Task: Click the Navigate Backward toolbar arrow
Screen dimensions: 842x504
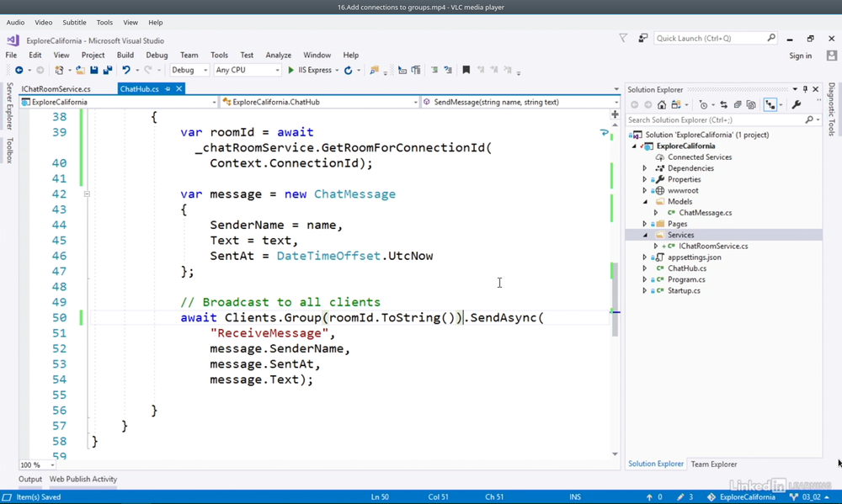Action: (19, 71)
